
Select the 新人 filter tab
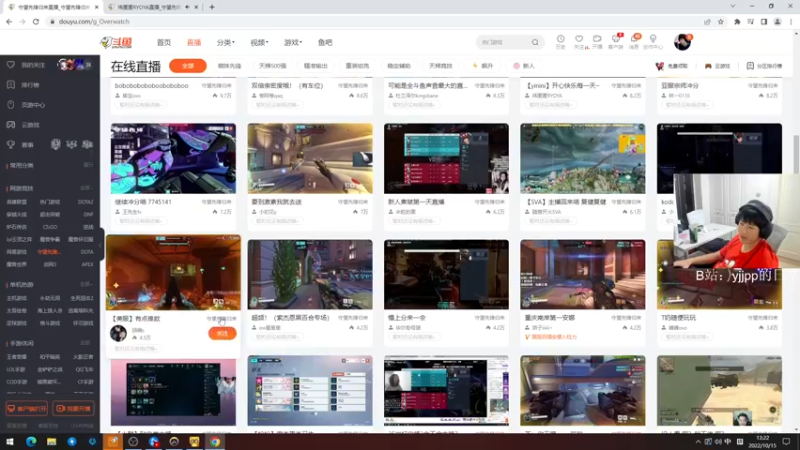pos(524,66)
